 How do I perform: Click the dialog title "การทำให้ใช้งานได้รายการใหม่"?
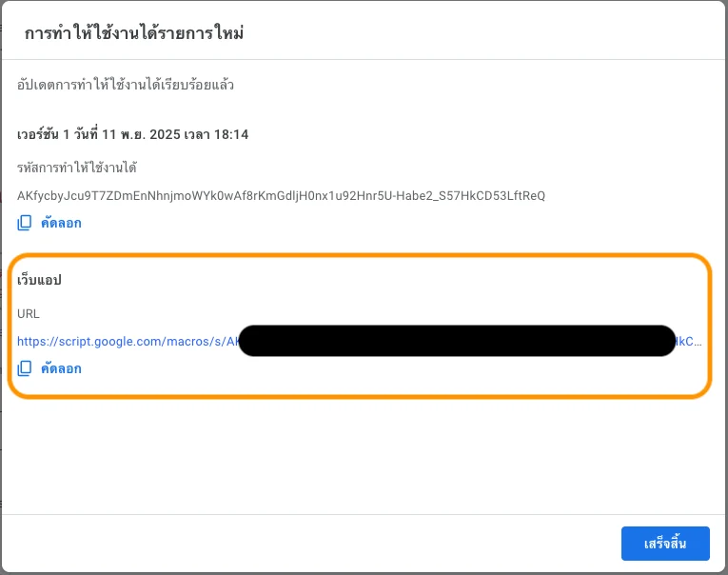[x=135, y=33]
